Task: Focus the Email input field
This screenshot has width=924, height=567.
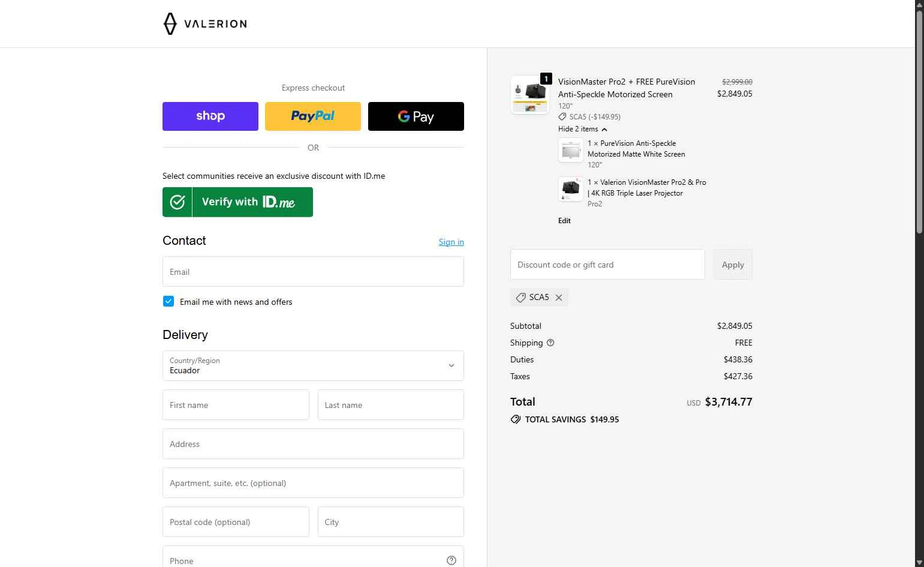Action: (313, 272)
